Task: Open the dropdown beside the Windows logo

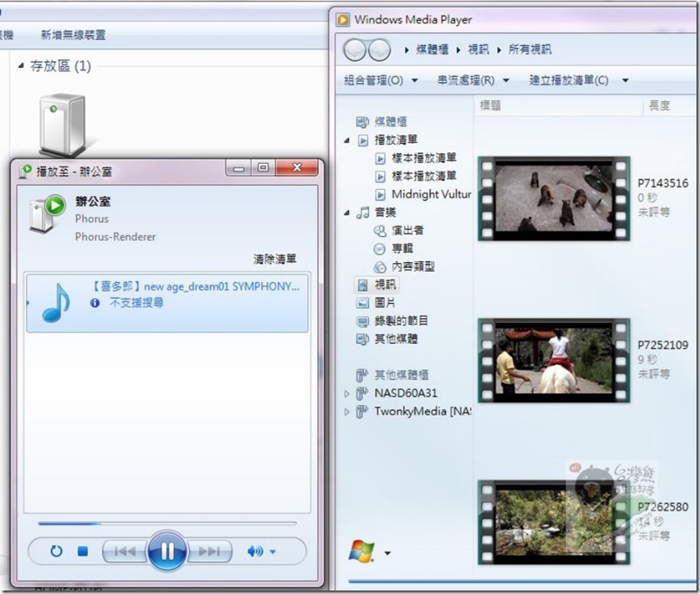Action: click(387, 553)
